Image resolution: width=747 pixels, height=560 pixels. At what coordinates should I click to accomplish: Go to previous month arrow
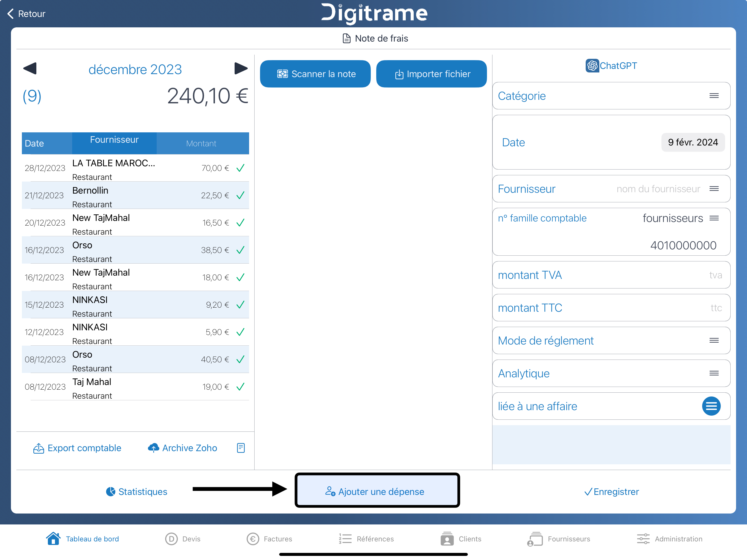click(x=30, y=69)
